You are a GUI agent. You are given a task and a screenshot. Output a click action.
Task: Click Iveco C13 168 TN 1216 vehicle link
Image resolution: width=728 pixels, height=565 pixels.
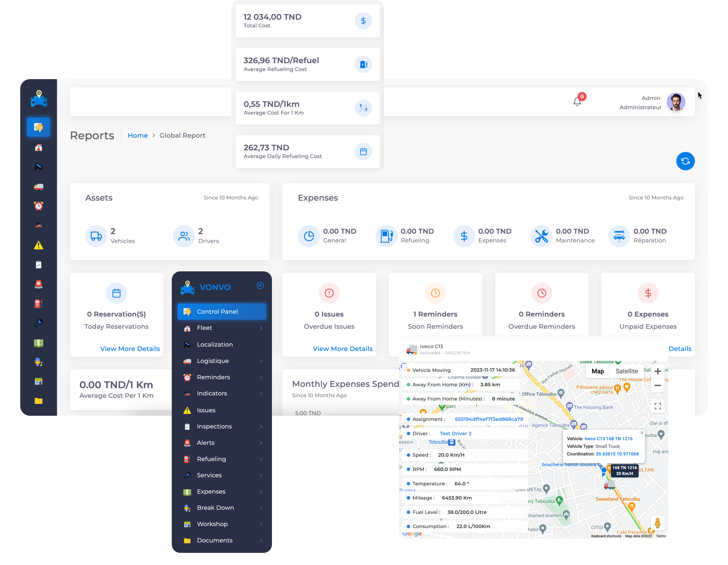click(x=608, y=439)
